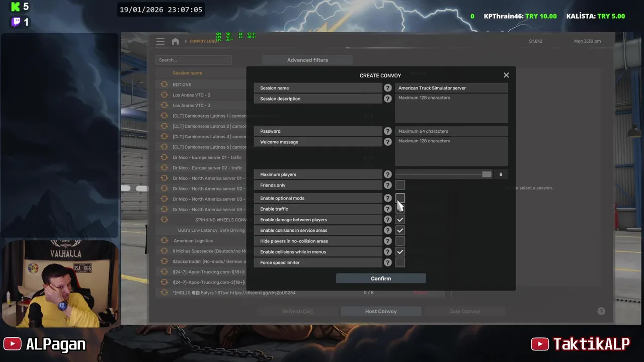Click the lobby Search box

(x=193, y=60)
